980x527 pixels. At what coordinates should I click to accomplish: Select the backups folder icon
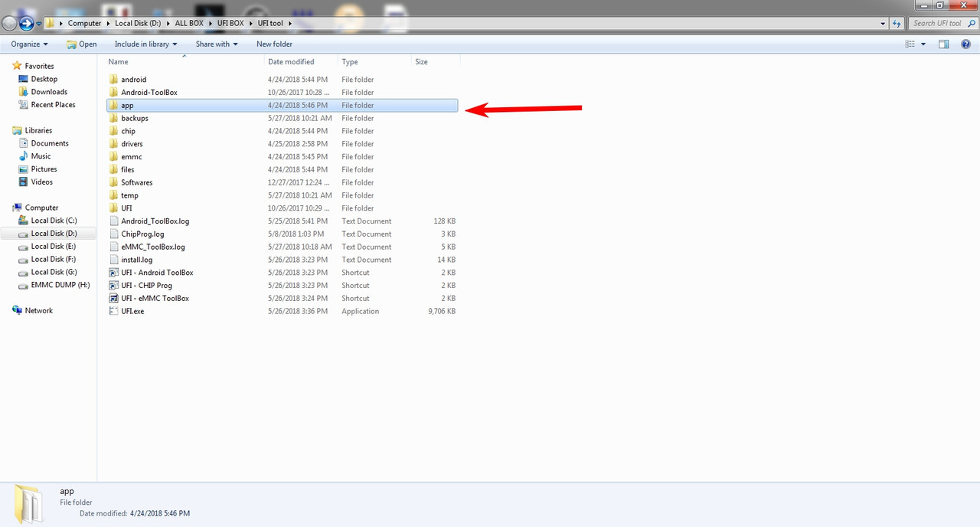113,119
